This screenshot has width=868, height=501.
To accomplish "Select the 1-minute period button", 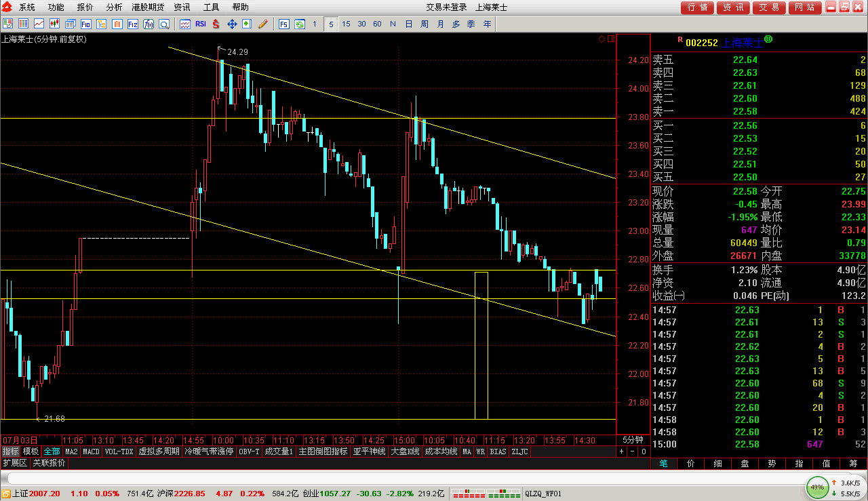I will 315,24.
